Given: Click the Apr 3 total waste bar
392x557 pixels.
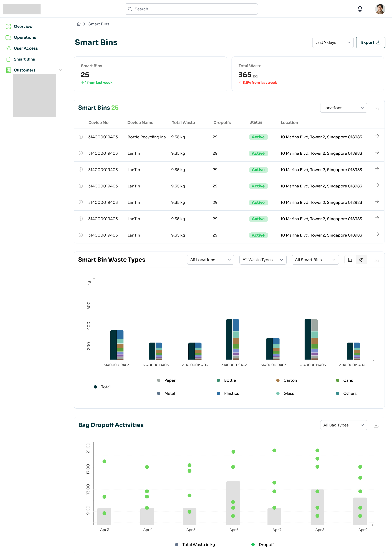Looking at the screenshot, I should point(104,516).
